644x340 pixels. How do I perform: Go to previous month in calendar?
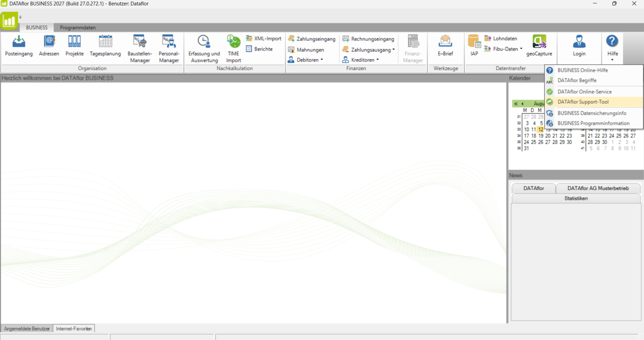click(522, 104)
